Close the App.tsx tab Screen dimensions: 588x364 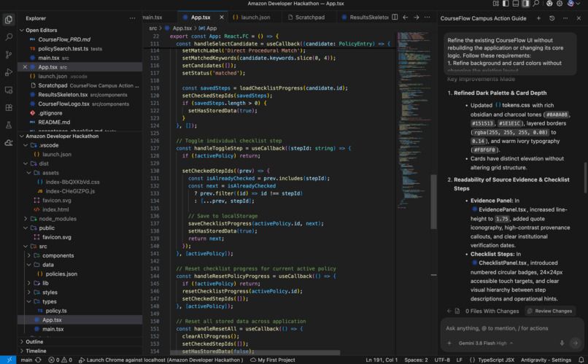pos(222,18)
